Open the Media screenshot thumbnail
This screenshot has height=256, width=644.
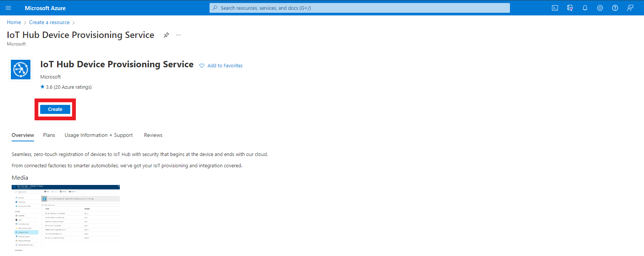[66, 218]
